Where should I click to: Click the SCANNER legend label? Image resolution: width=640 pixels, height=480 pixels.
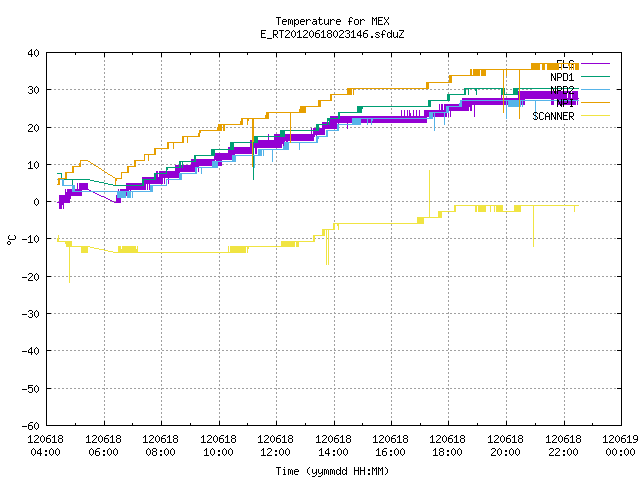[553, 116]
